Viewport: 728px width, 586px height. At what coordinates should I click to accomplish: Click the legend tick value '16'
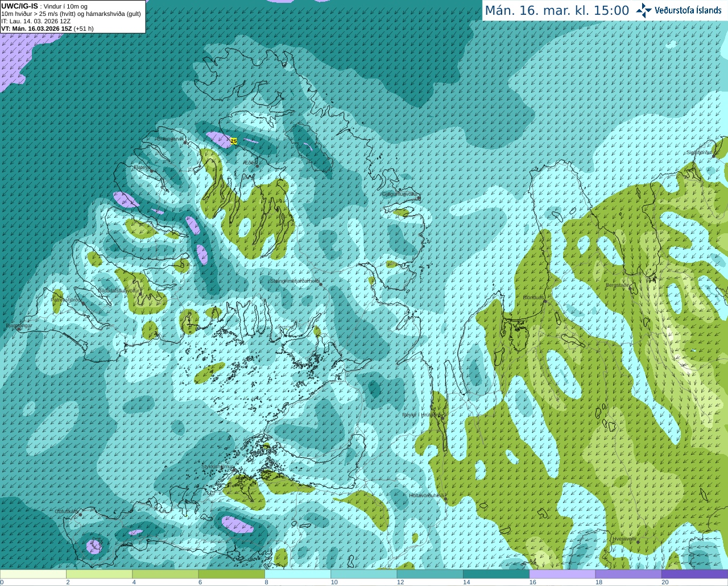click(532, 582)
